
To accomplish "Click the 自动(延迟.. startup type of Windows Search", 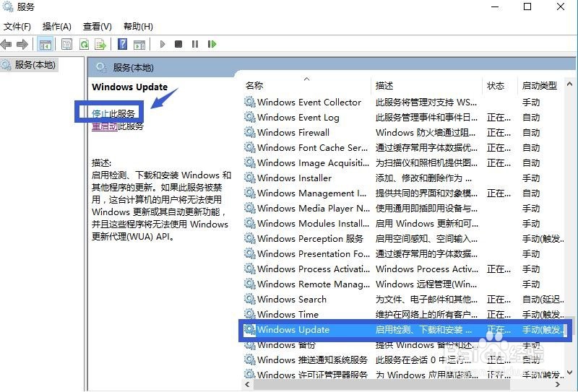I will tap(543, 299).
